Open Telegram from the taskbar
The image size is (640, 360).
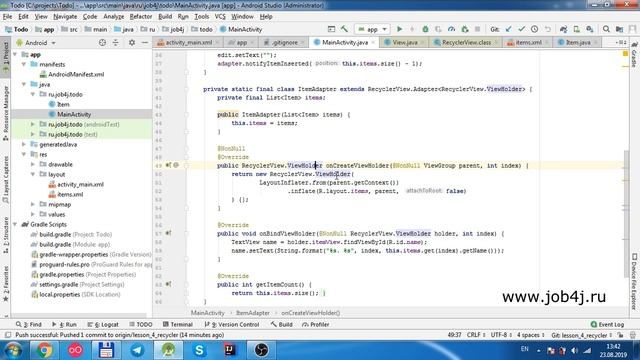137,350
